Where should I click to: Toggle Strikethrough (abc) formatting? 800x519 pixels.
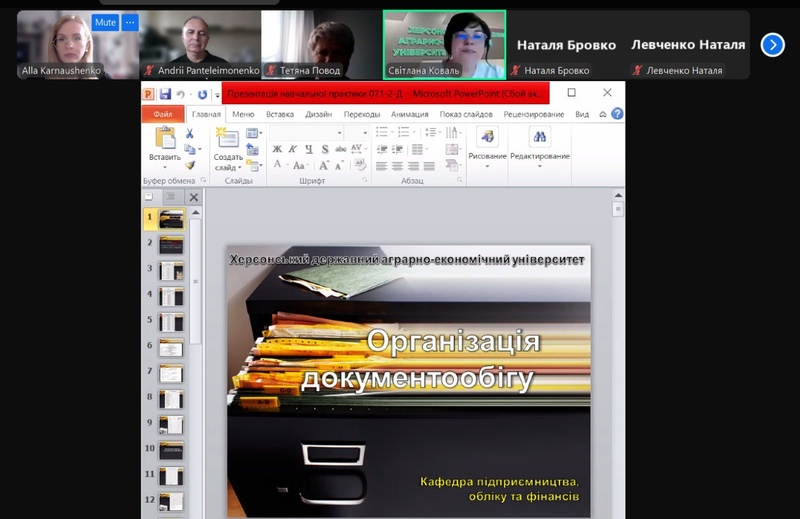(x=340, y=149)
